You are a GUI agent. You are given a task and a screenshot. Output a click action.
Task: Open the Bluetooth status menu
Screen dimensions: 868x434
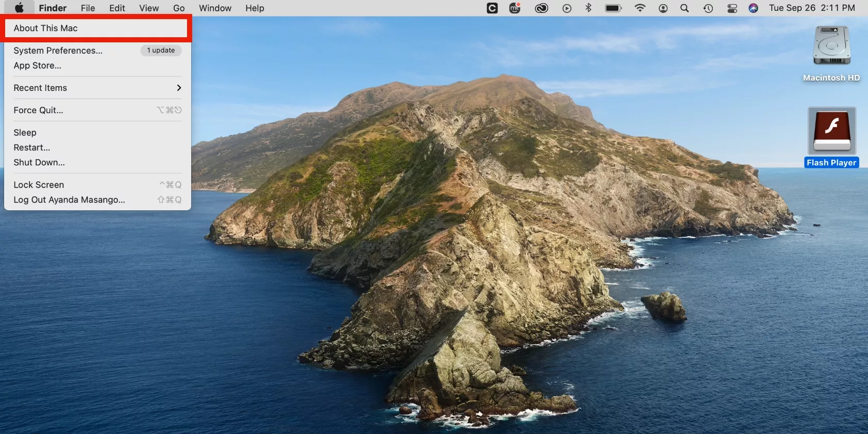pyautogui.click(x=588, y=8)
